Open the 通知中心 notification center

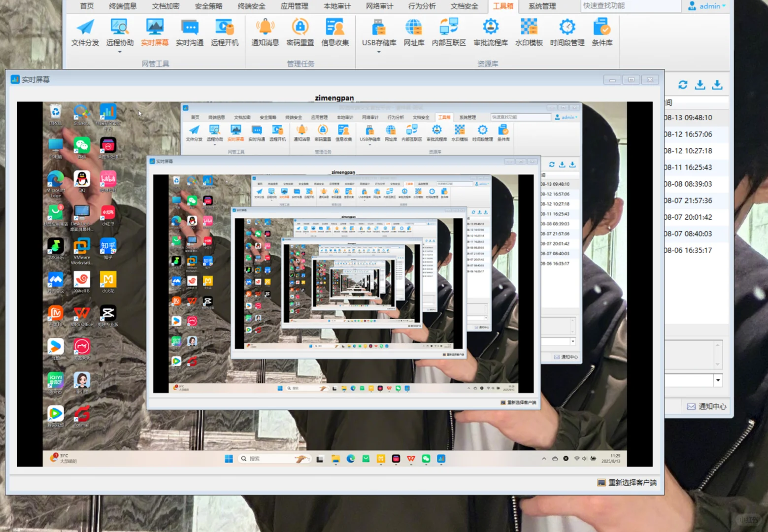pyautogui.click(x=706, y=406)
